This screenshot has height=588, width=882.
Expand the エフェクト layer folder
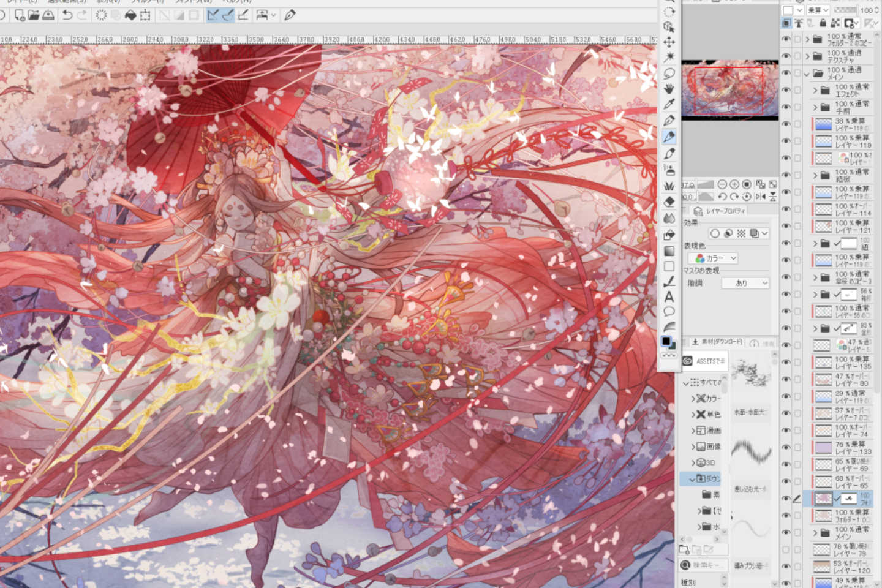click(x=815, y=90)
